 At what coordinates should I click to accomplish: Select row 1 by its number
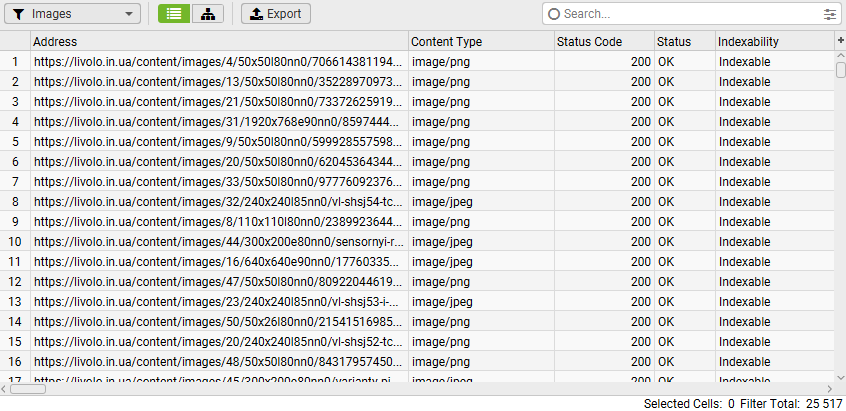(15, 62)
